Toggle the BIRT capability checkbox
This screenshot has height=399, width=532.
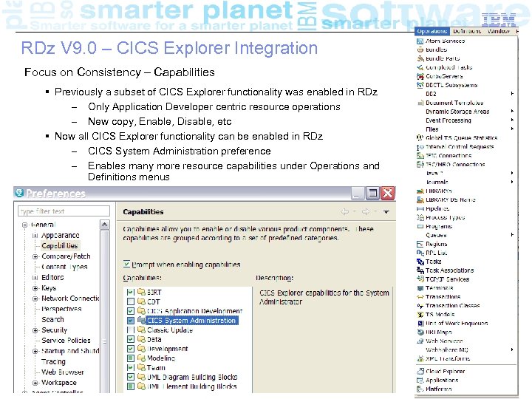pyautogui.click(x=131, y=292)
